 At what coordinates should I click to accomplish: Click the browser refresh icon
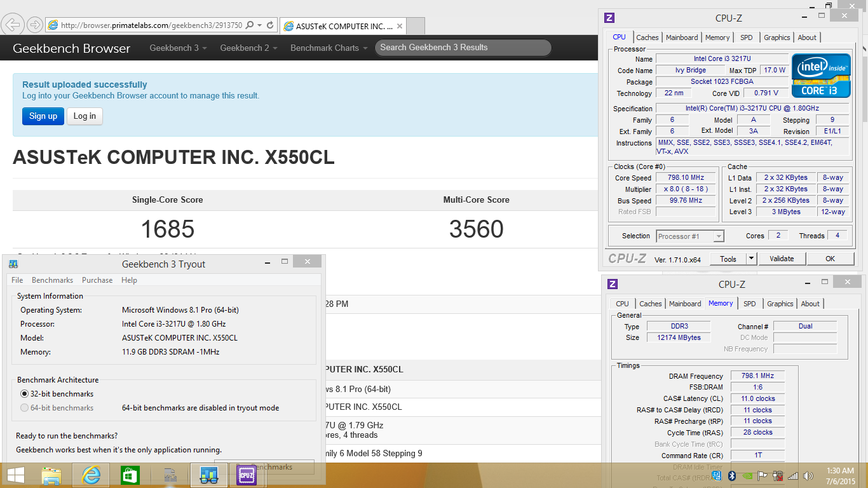click(270, 25)
